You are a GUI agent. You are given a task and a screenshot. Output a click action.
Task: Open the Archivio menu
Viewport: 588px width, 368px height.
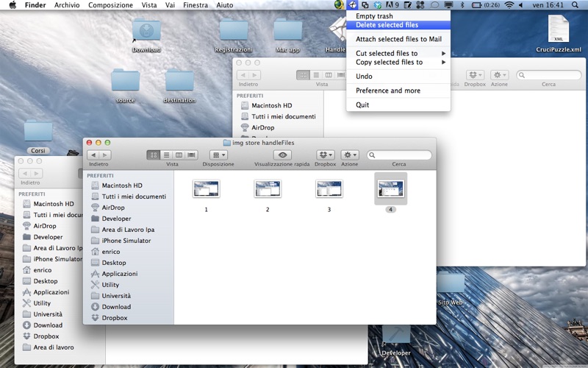click(67, 5)
